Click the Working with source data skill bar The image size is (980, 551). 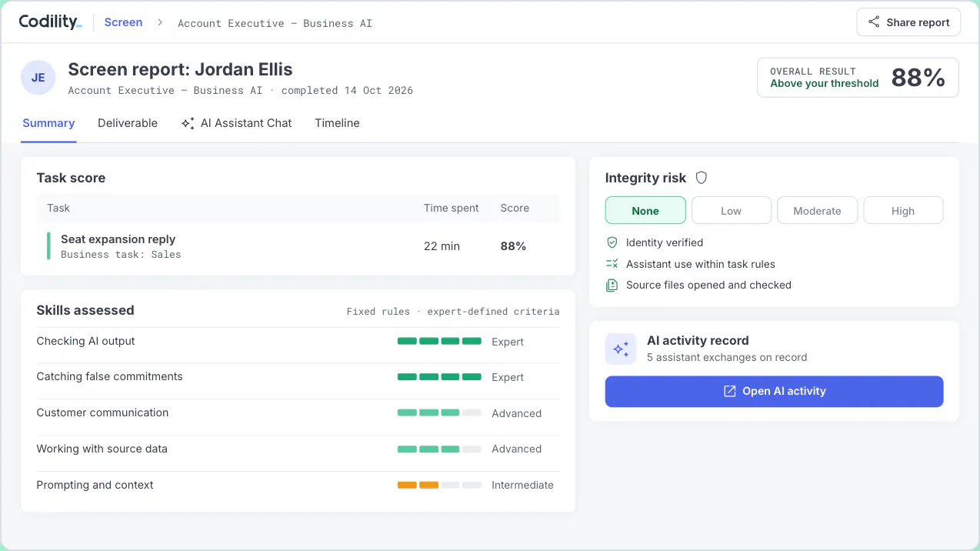(439, 449)
